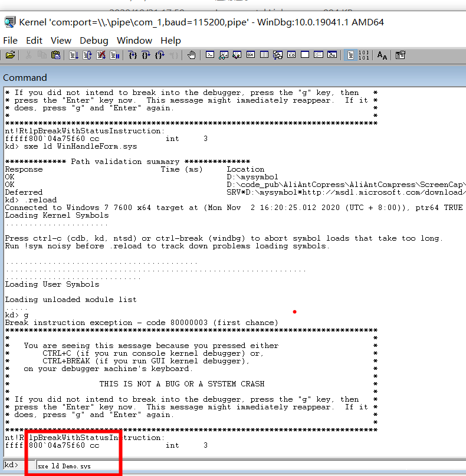Viewport: 466px width, 476px height.
Task: Click the grayed Run to Cursor icon
Action: click(x=173, y=55)
